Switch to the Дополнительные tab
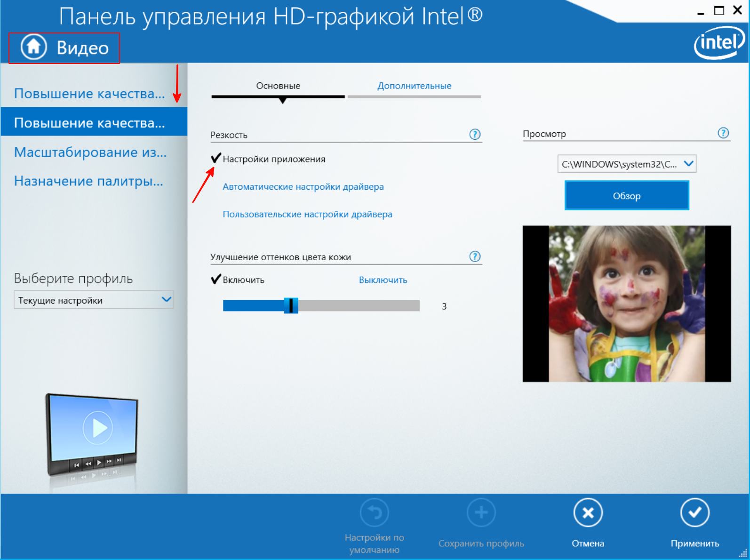Screen dimensions: 750x560 point(414,86)
